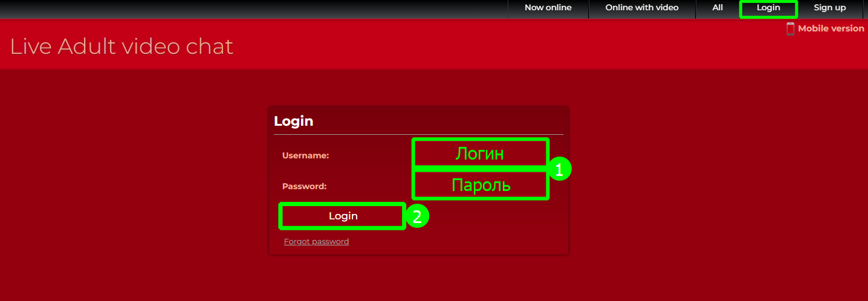Screen dimensions: 868x301
Task: Click the green circle numbered 1
Action: click(559, 170)
